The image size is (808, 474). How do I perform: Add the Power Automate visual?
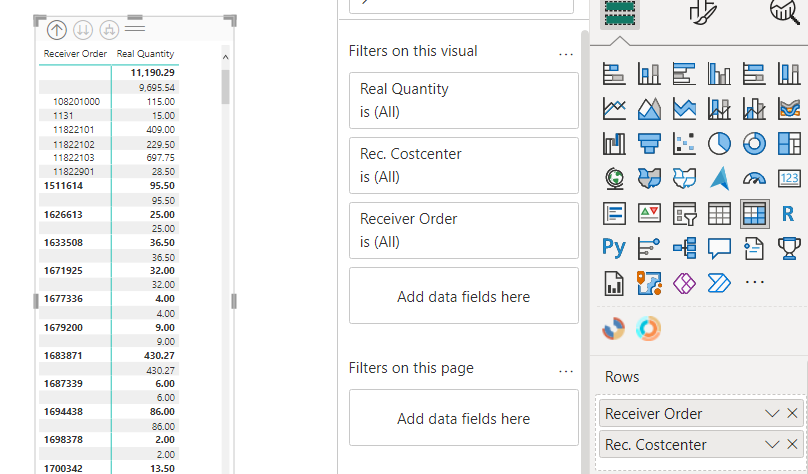(x=719, y=283)
